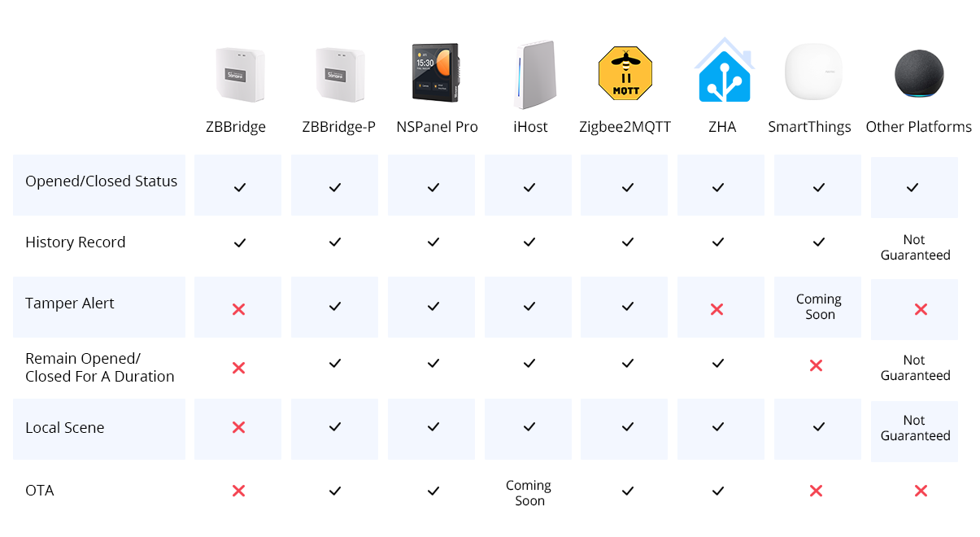Click Other Platforms Local Scene Not Guaranteed
Screen dimensions: 980x537
pyautogui.click(x=915, y=428)
